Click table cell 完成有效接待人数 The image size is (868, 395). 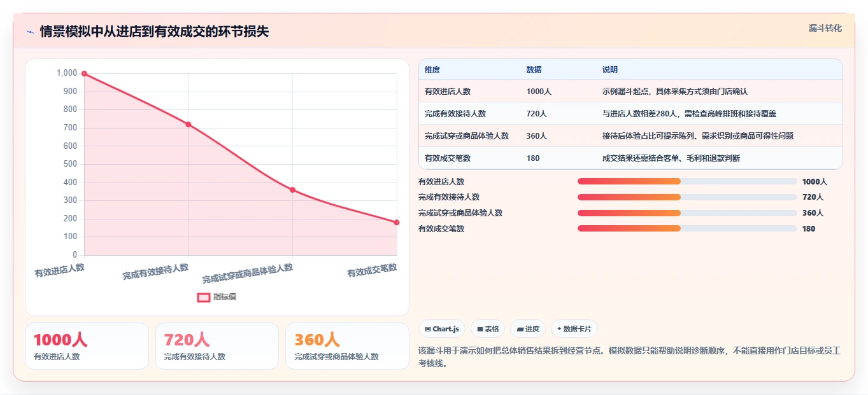[x=455, y=114]
